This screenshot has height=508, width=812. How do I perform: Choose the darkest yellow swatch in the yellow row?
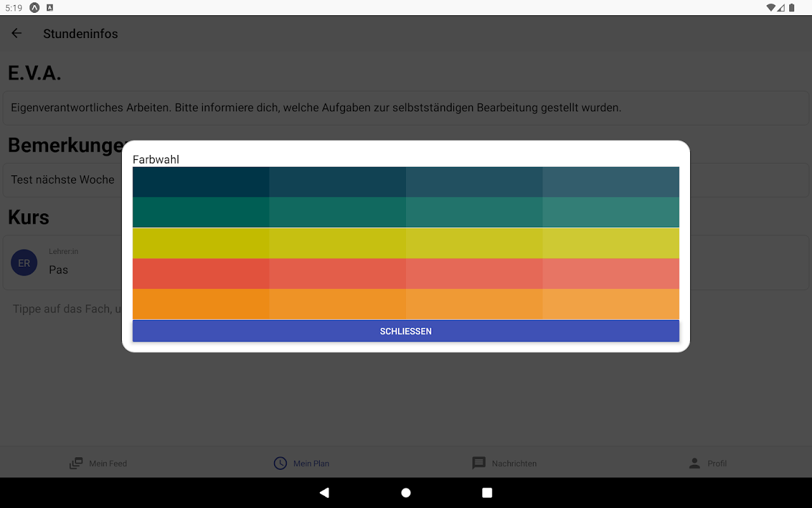click(x=201, y=243)
